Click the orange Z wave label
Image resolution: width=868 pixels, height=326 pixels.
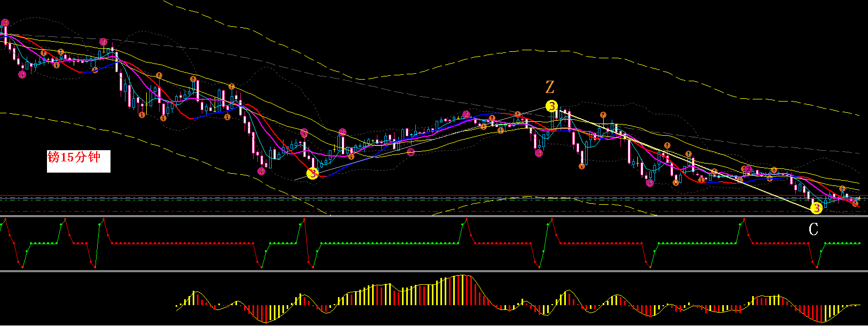point(549,87)
